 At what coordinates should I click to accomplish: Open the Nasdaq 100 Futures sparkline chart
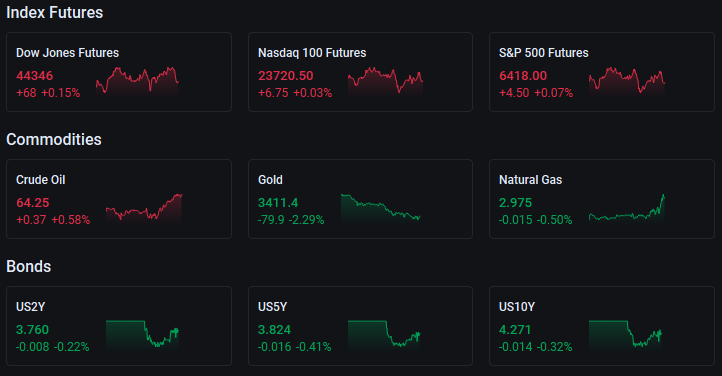click(385, 81)
